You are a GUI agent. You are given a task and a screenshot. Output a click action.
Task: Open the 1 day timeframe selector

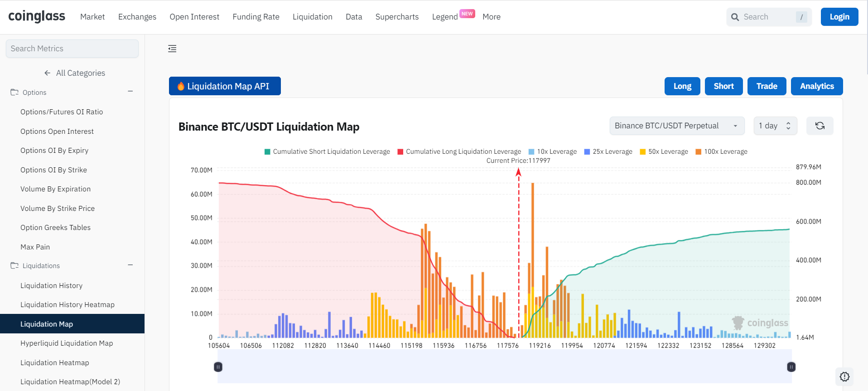pos(775,126)
